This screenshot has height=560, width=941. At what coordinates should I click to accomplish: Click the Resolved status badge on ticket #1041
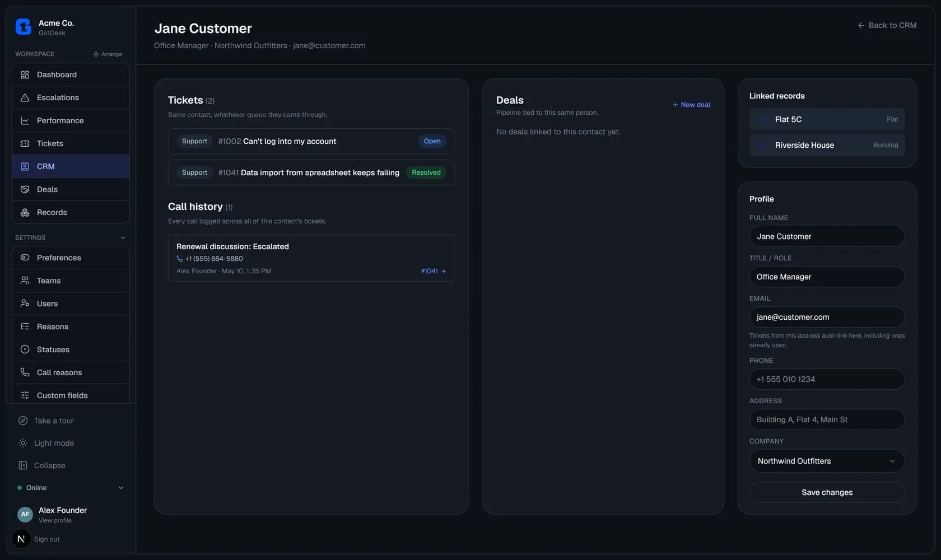[x=426, y=172]
